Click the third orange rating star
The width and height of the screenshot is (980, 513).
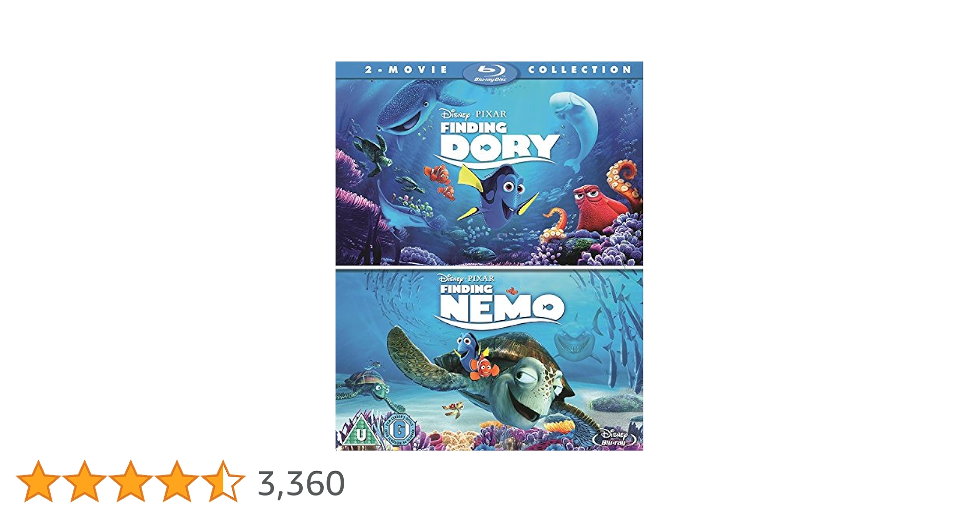(130, 481)
